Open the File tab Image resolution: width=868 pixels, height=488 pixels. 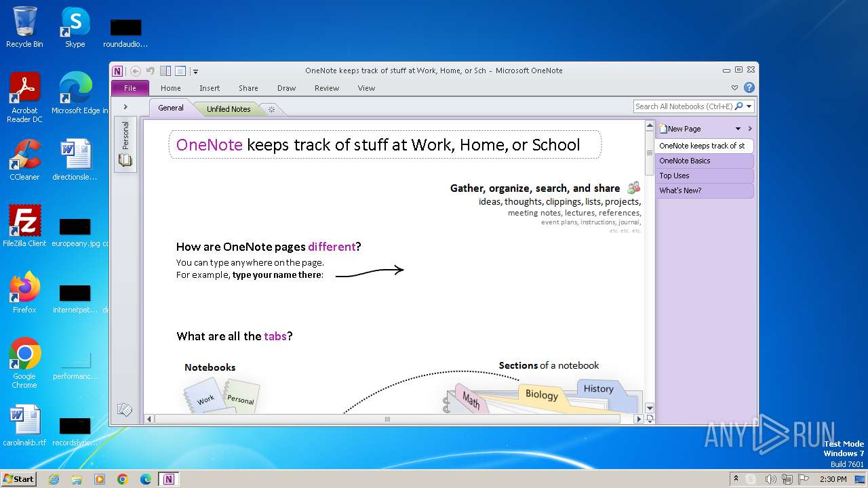pos(130,88)
